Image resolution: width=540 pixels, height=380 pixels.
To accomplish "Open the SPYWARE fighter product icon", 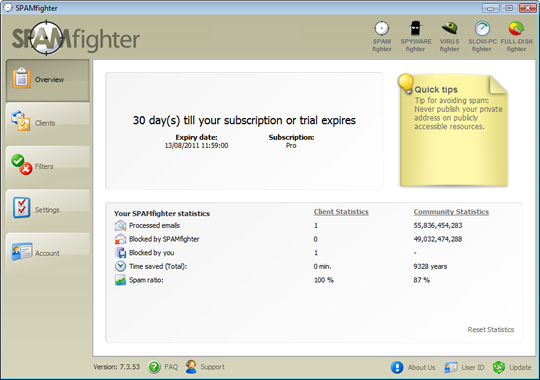I will [416, 28].
